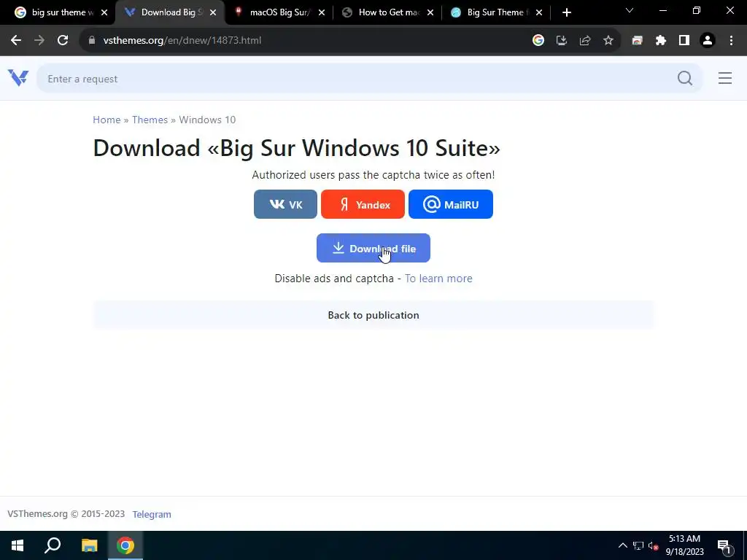Click the install app icon in address bar
This screenshot has width=747, height=560.
coord(561,41)
